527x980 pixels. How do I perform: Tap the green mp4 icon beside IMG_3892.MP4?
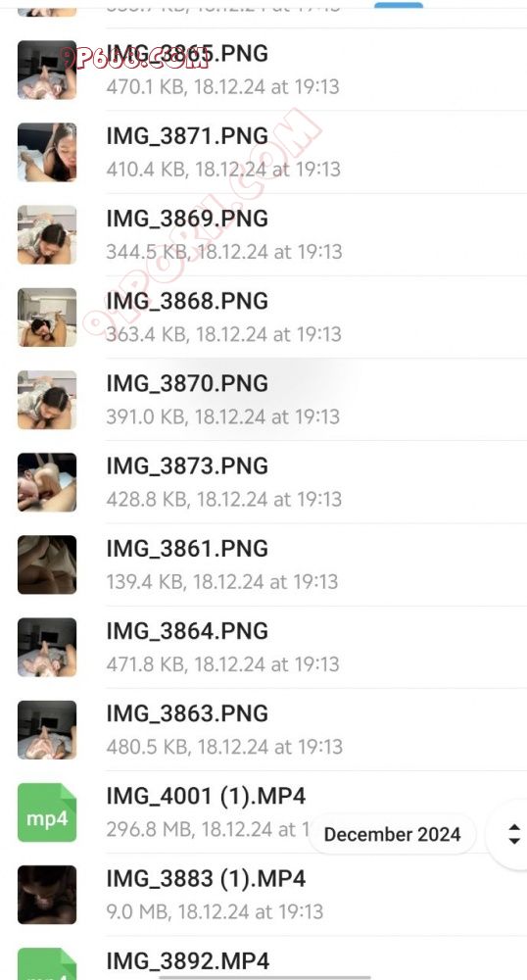(x=47, y=963)
